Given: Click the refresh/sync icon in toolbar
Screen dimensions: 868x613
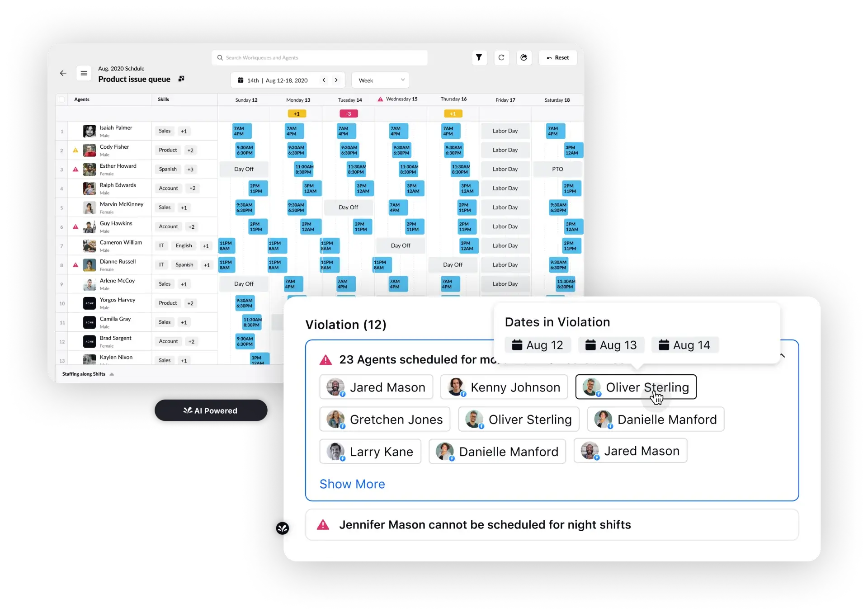Looking at the screenshot, I should click(x=501, y=58).
